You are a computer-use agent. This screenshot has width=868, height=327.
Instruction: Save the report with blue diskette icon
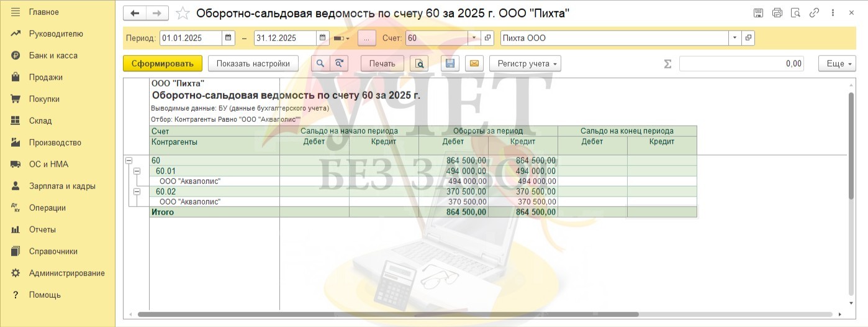[451, 63]
